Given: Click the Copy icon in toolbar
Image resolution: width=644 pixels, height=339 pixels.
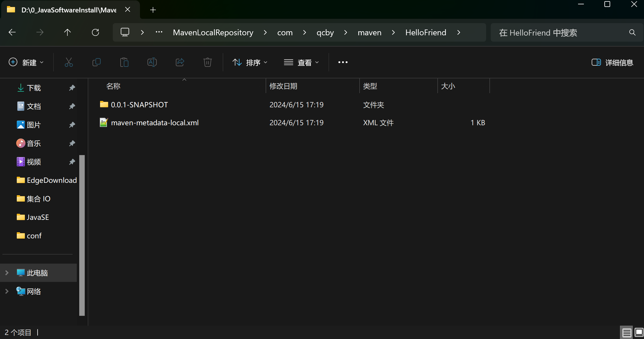Looking at the screenshot, I should pos(97,62).
